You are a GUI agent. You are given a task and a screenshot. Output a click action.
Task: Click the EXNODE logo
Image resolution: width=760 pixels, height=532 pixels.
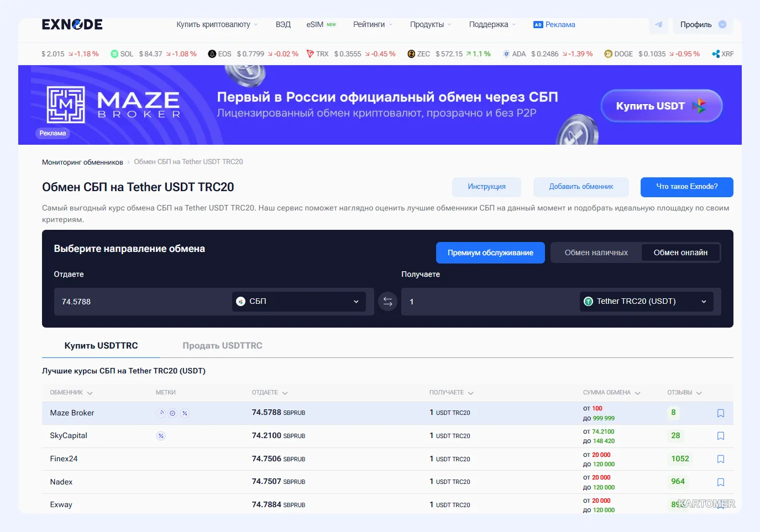(x=72, y=24)
